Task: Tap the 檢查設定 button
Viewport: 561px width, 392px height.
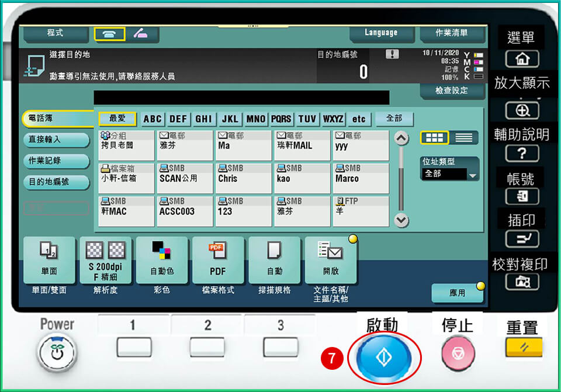Action: 452,91
